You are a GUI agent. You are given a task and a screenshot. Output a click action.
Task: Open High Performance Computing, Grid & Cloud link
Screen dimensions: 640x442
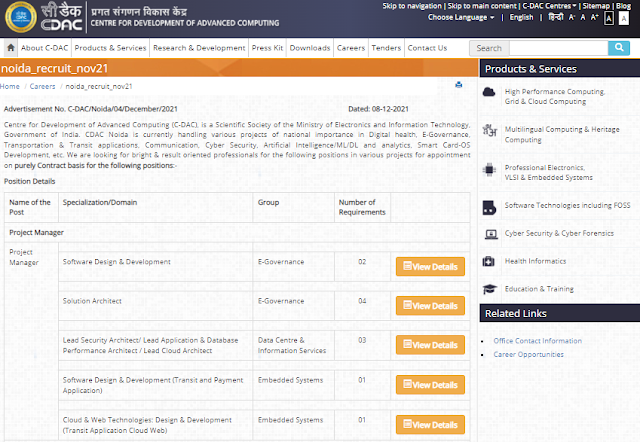click(555, 96)
